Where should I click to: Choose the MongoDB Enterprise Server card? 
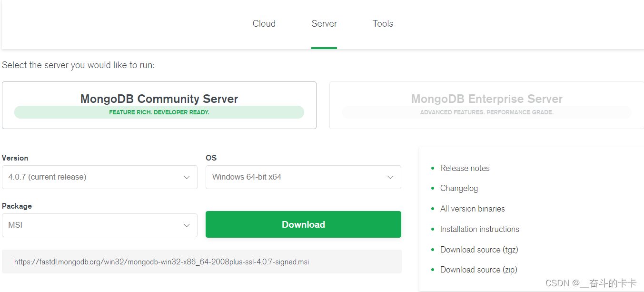pyautogui.click(x=486, y=99)
